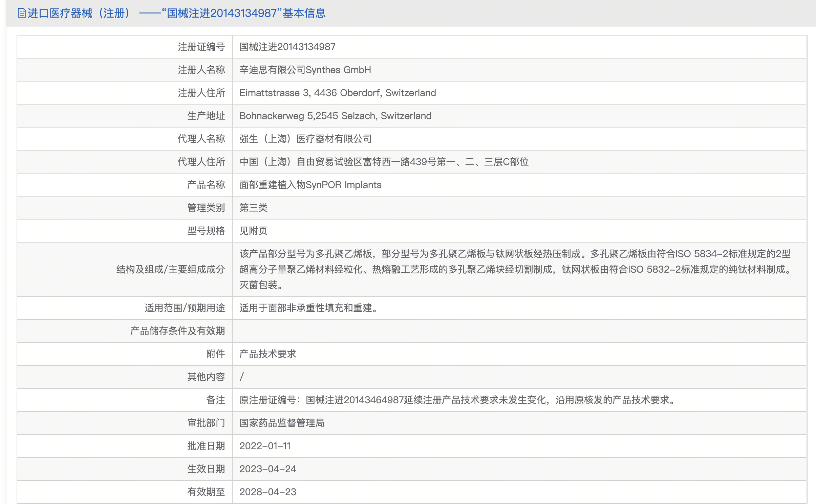
Task: Select the value 见附页
Action: point(254,231)
